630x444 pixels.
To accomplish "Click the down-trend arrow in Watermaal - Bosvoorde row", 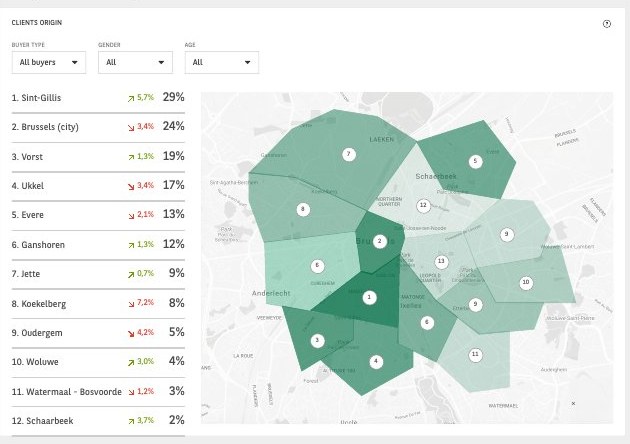I will 131,392.
